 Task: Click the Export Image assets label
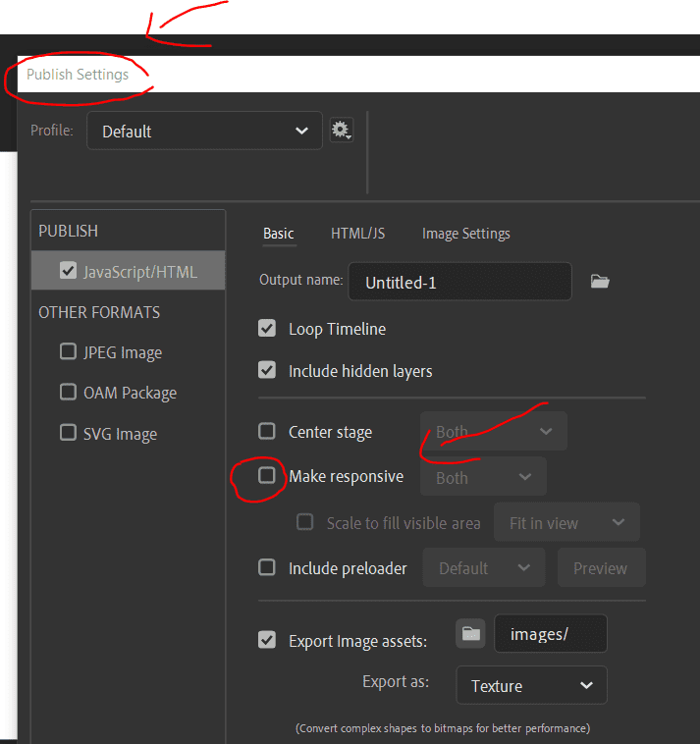point(357,641)
